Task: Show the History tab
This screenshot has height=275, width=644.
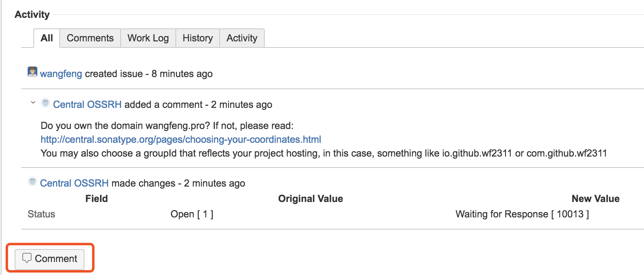Action: point(198,38)
